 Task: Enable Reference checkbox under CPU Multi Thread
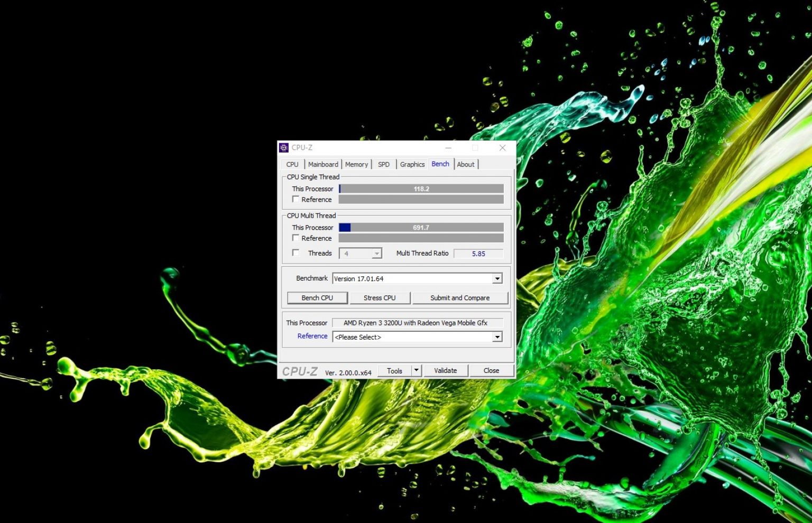[296, 238]
